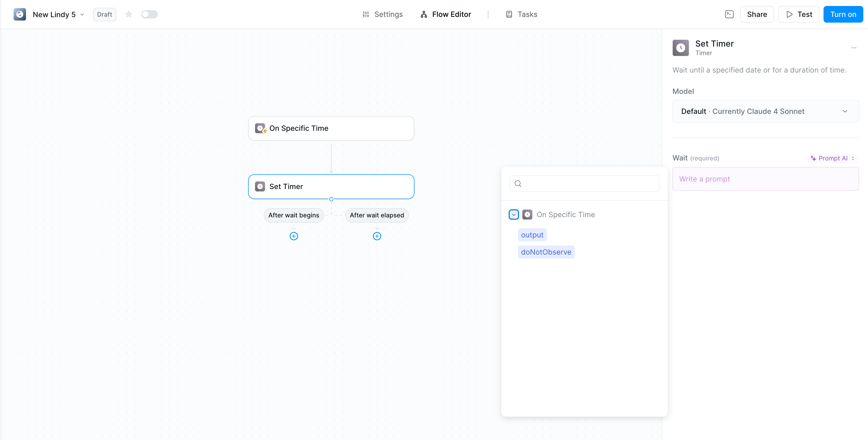Add action under After wait begins
This screenshot has height=440, width=868.
coord(294,236)
